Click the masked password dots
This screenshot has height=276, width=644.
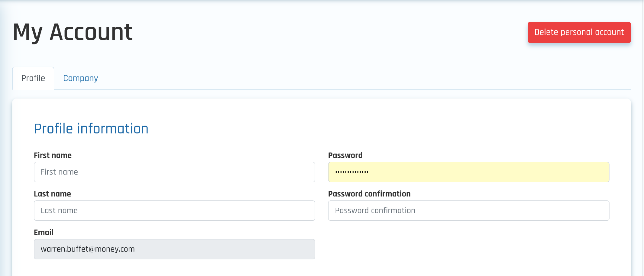[x=352, y=172]
